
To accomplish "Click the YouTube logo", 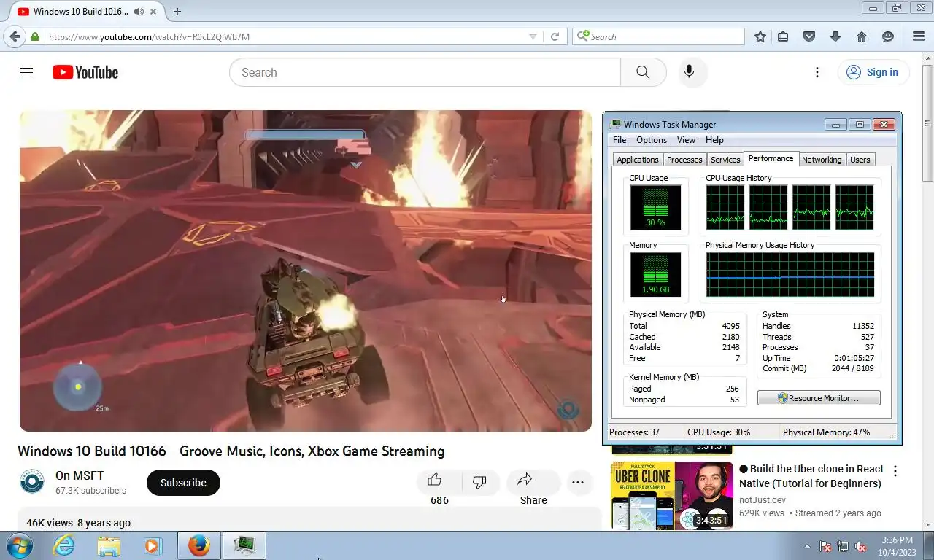I will 85,72.
